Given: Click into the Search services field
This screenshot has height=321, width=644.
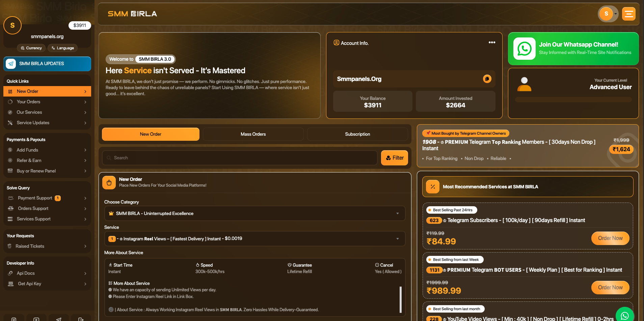Looking at the screenshot, I should click(240, 158).
